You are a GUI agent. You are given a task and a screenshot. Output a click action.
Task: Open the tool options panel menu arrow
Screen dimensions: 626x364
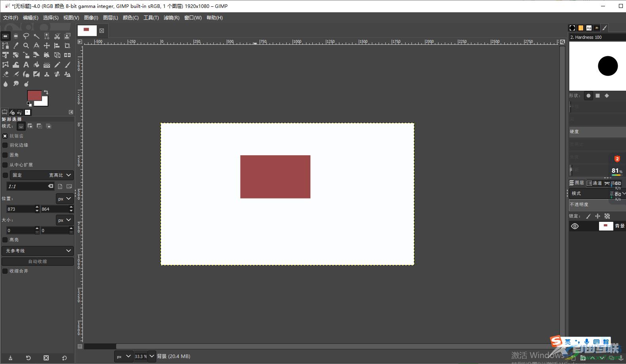point(71,112)
